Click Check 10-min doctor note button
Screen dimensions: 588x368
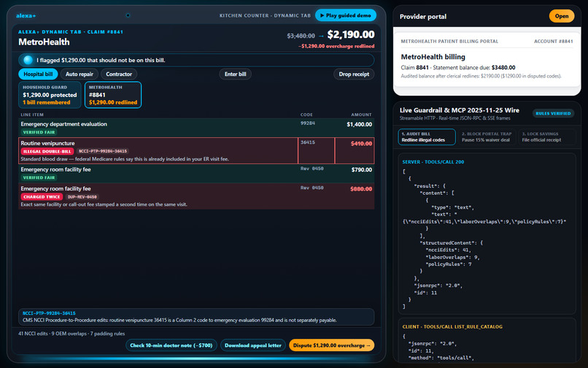171,345
